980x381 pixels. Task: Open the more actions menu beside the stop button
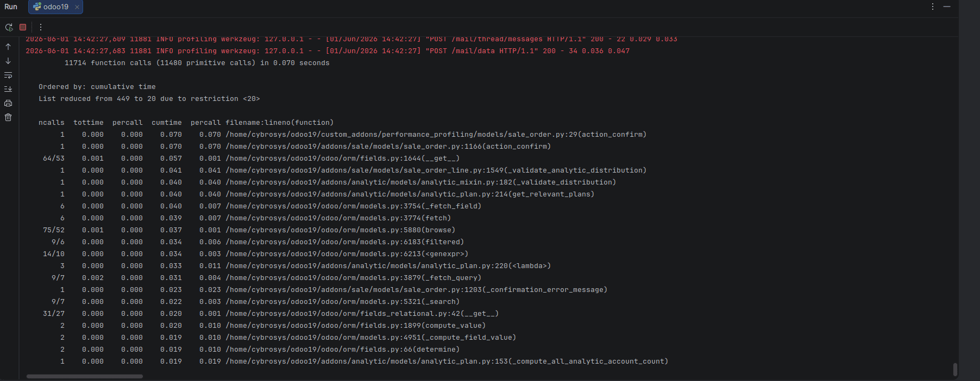coord(40,27)
